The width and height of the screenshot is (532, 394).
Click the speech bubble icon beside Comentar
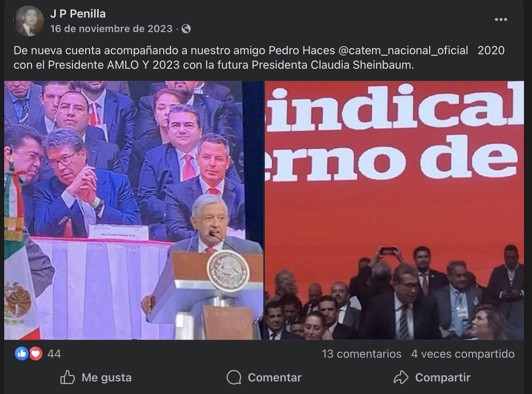[234, 377]
